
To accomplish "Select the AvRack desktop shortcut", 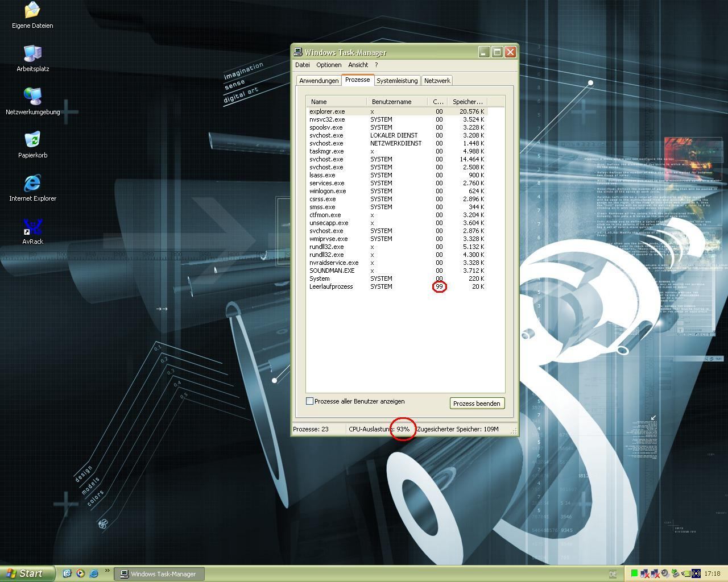I will pos(32,231).
